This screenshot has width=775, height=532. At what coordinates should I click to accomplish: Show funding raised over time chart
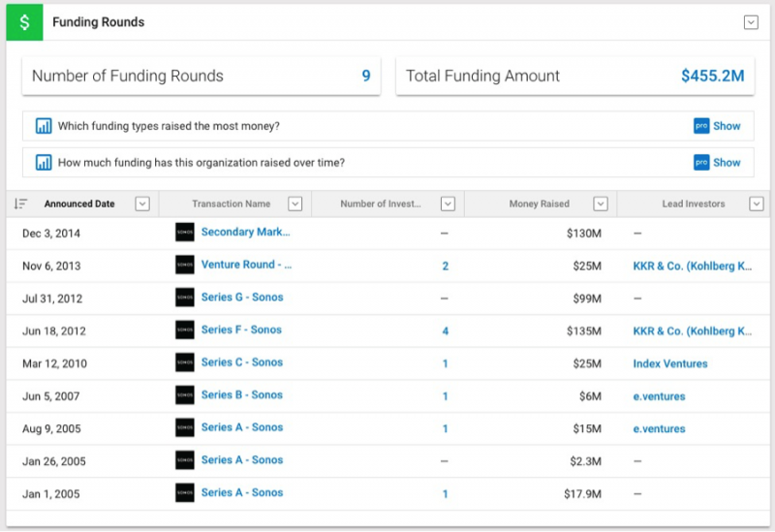pos(727,163)
